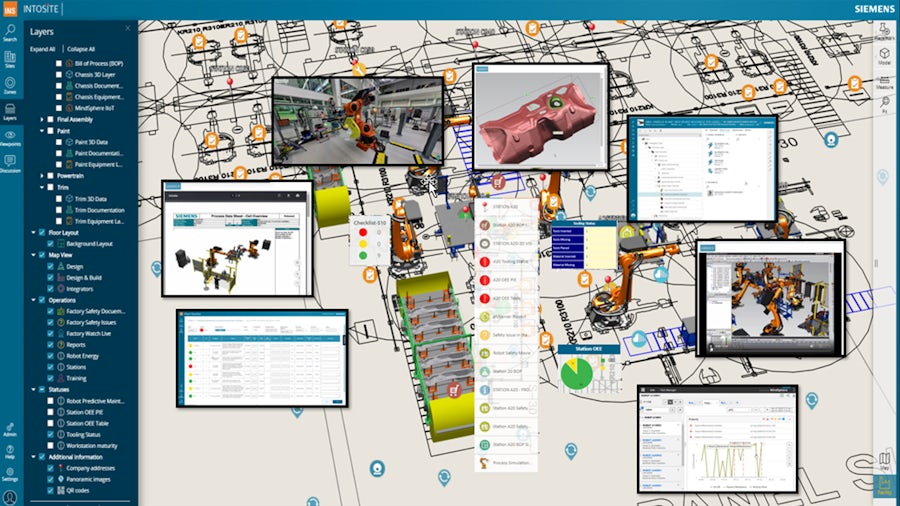The width and height of the screenshot is (900, 506).
Task: Open the Viewpoints panel
Action: [x=10, y=138]
